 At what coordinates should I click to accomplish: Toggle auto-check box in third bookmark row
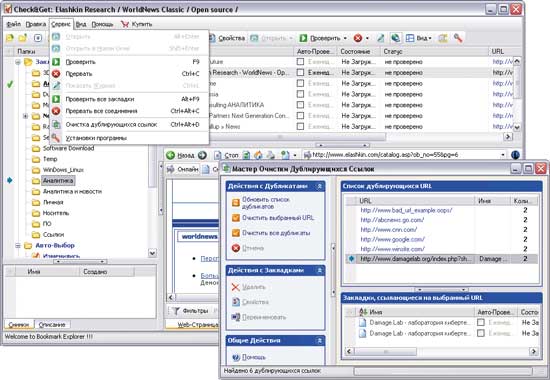[x=300, y=83]
